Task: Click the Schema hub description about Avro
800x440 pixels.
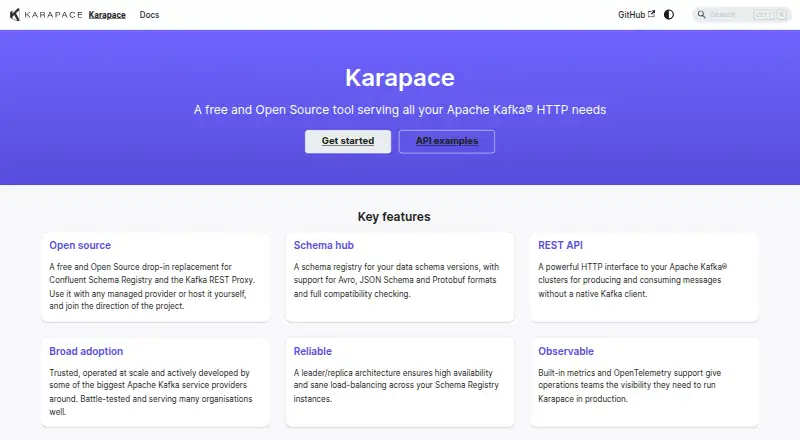Action: pyautogui.click(x=396, y=280)
